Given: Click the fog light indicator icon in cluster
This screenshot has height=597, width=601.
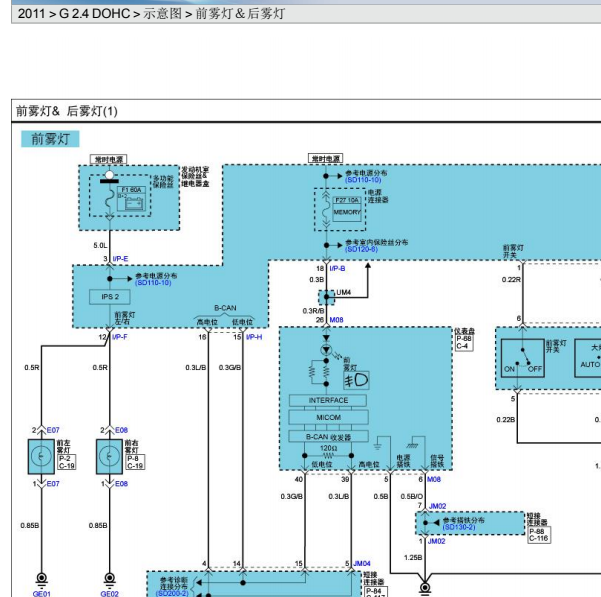Looking at the screenshot, I should tap(356, 381).
